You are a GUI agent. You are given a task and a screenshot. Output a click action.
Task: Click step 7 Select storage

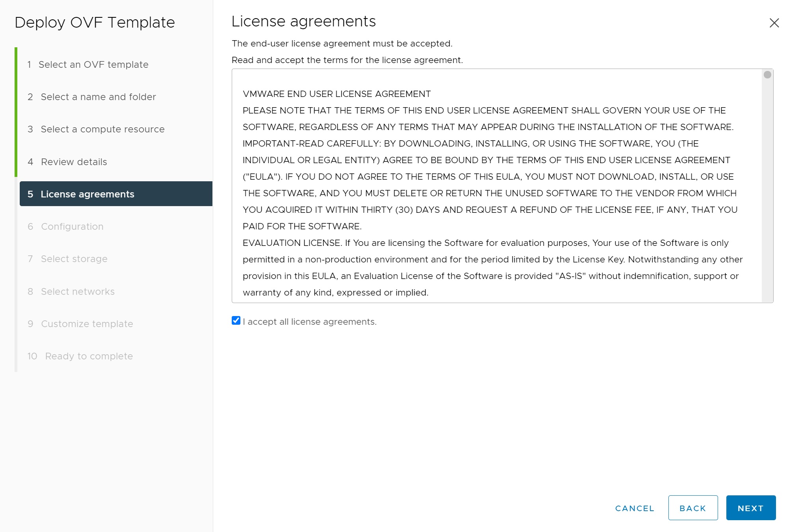click(x=74, y=259)
